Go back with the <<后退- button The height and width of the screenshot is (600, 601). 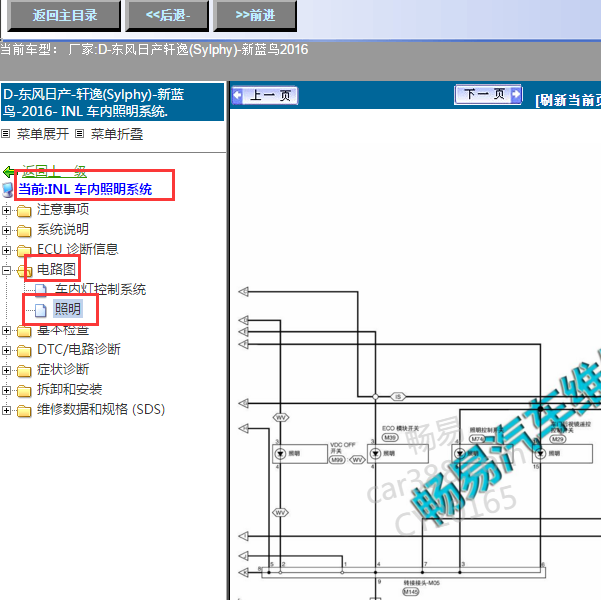(x=167, y=16)
